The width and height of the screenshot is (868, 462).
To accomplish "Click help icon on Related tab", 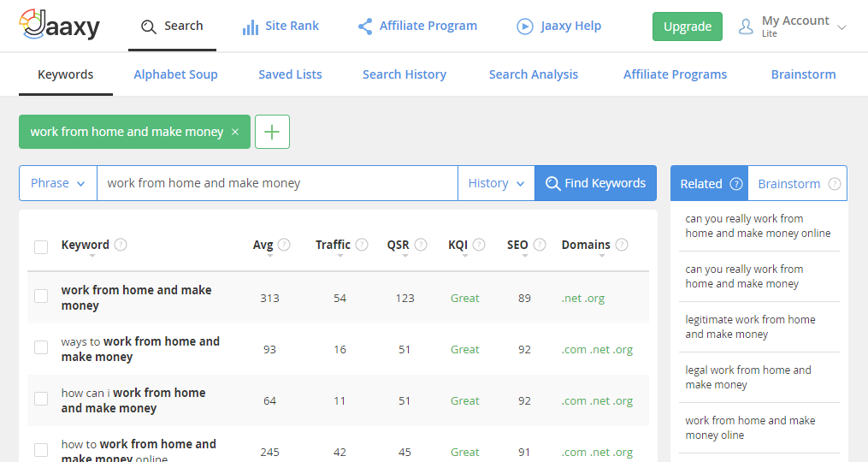I will tap(736, 184).
